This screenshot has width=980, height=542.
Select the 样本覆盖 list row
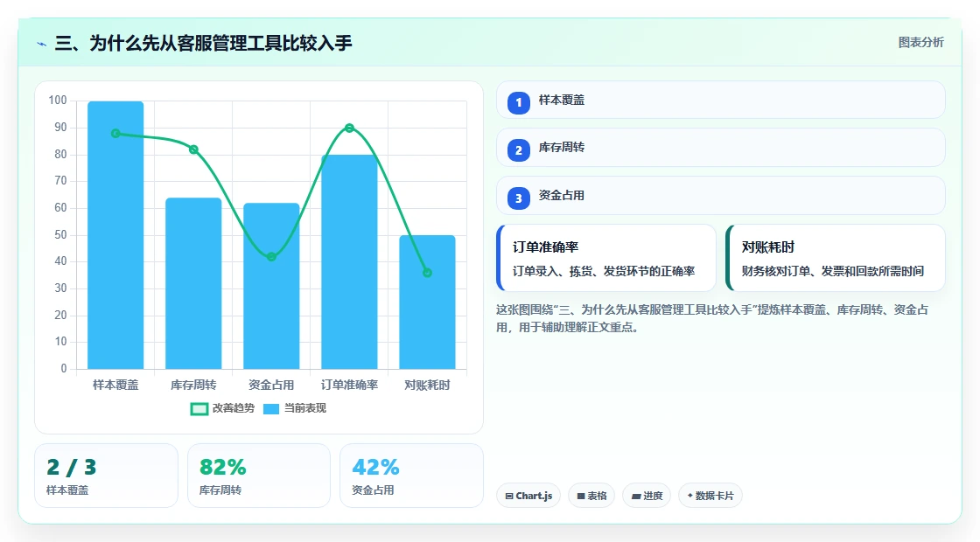tap(721, 100)
